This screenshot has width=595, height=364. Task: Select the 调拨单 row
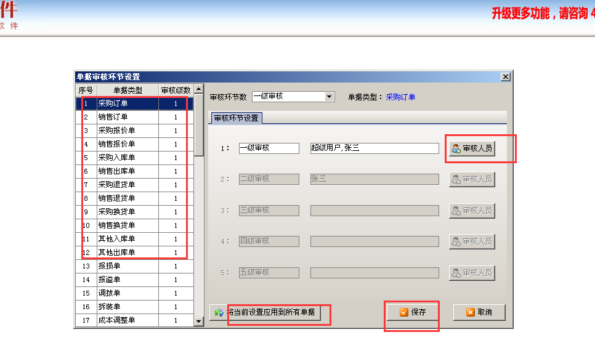tap(135, 293)
